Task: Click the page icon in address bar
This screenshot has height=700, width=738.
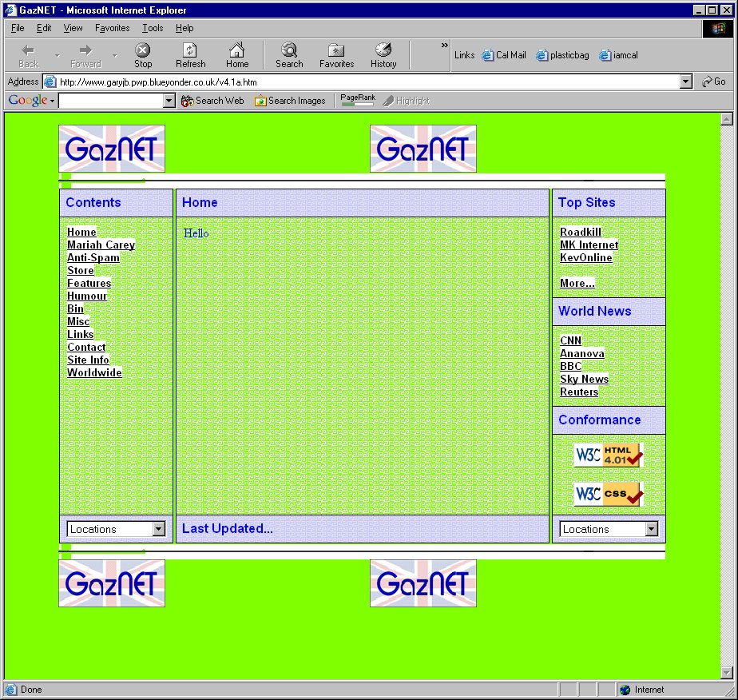Action: tap(50, 82)
